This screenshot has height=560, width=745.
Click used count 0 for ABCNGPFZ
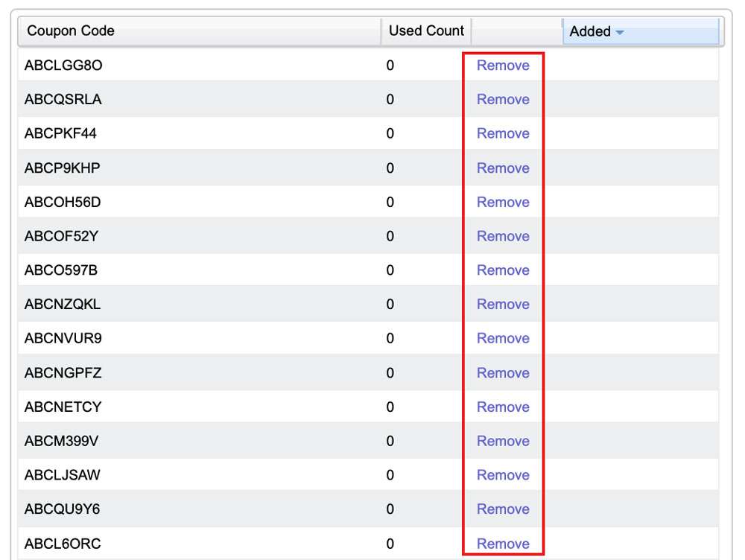point(390,373)
